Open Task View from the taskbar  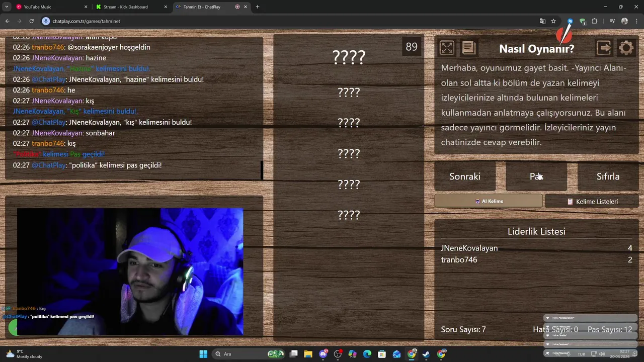coord(294,354)
